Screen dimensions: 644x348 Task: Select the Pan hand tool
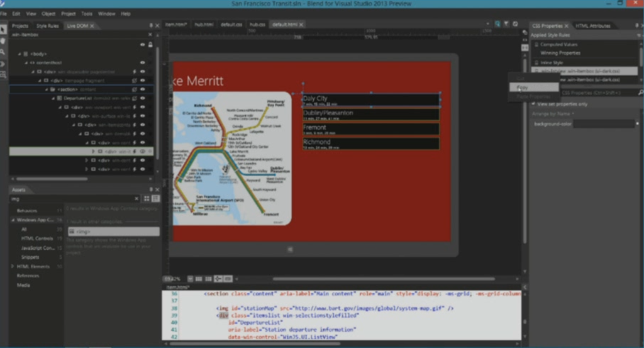point(3,41)
